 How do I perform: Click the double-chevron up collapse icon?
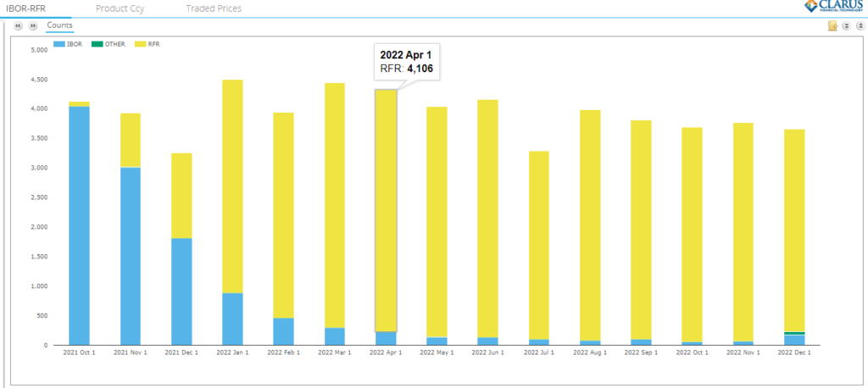[860, 26]
